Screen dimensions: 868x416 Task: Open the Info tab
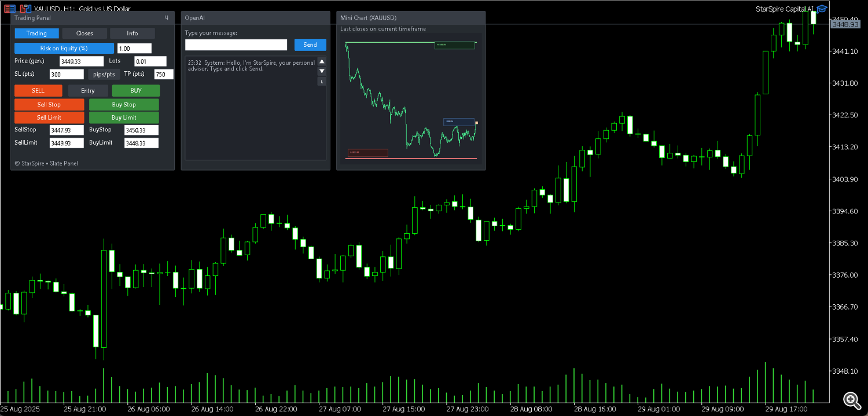(x=133, y=34)
